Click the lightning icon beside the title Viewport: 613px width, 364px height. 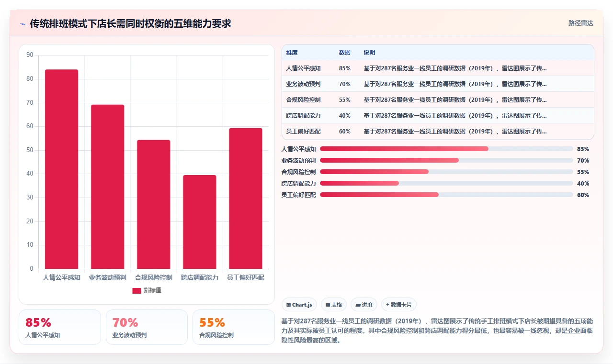click(x=23, y=23)
